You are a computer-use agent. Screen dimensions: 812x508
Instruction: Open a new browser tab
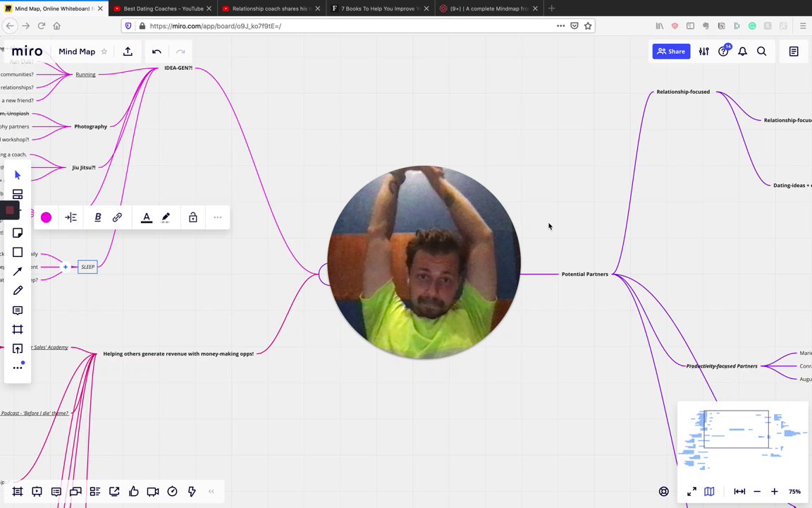[x=551, y=8]
